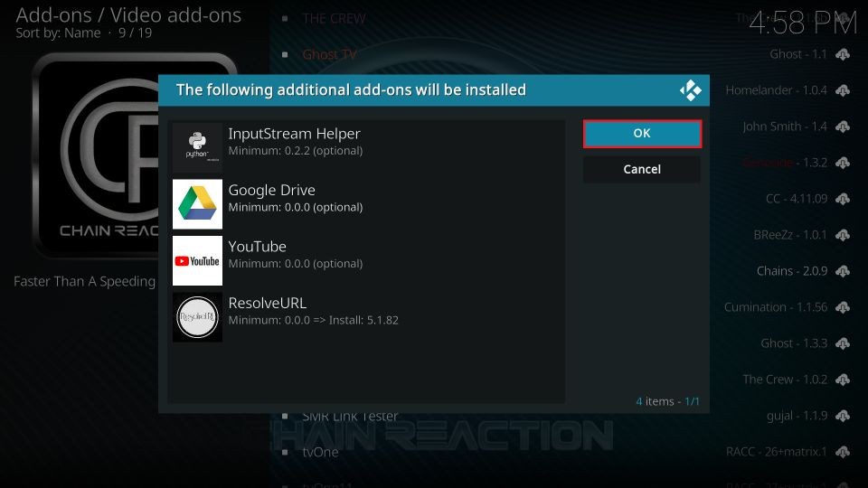
Task: Select Chains - 2.0.9 entry
Action: pyautogui.click(x=792, y=271)
